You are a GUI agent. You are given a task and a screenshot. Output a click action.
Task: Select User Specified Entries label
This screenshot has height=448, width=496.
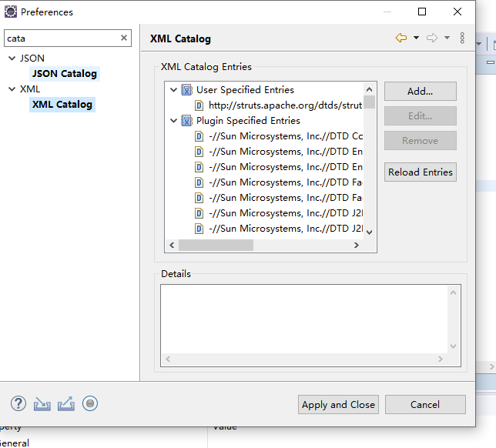[x=245, y=90]
